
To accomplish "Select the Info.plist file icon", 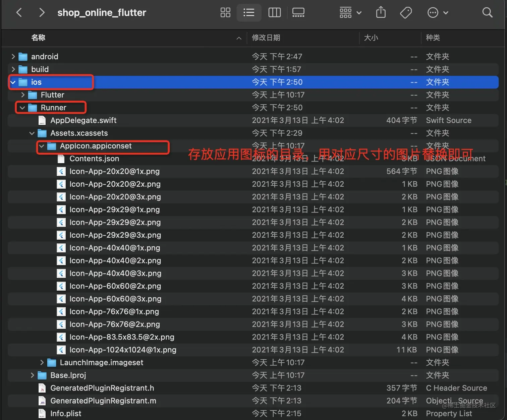I will (42, 413).
